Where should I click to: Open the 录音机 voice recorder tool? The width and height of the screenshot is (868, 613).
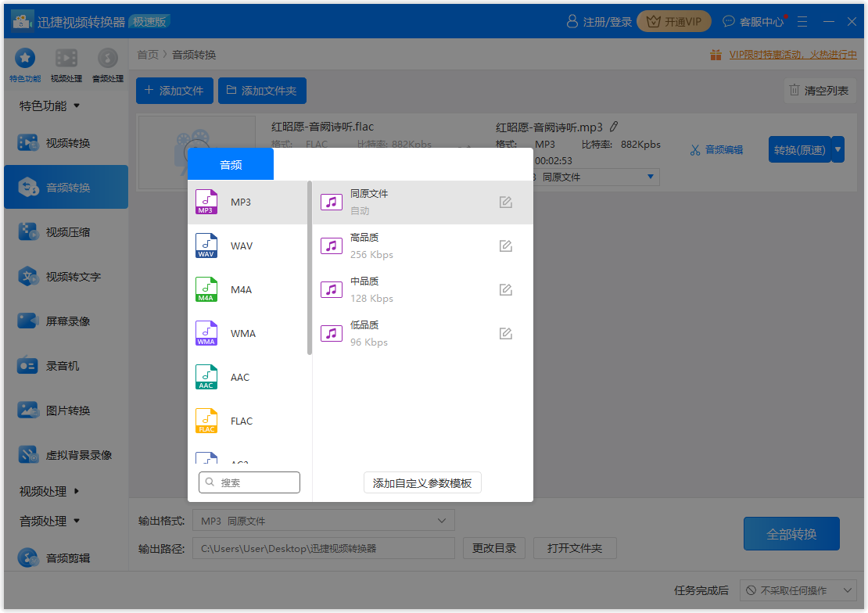pyautogui.click(x=66, y=365)
